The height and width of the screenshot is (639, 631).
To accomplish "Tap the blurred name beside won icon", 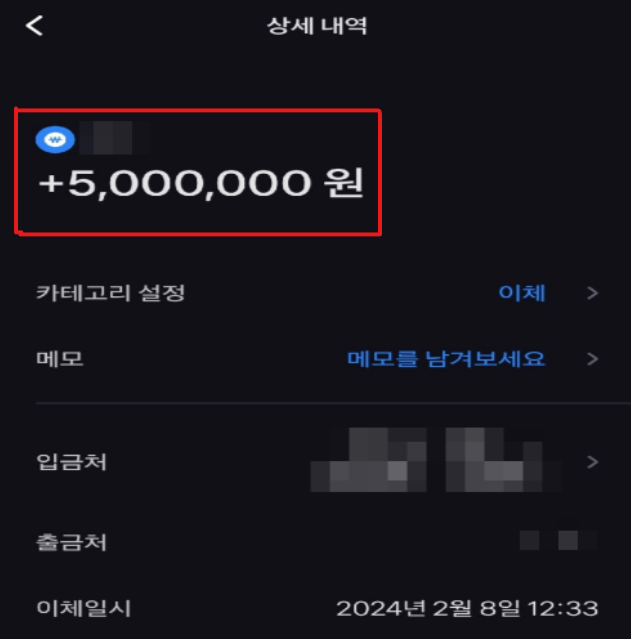I will click(x=115, y=138).
